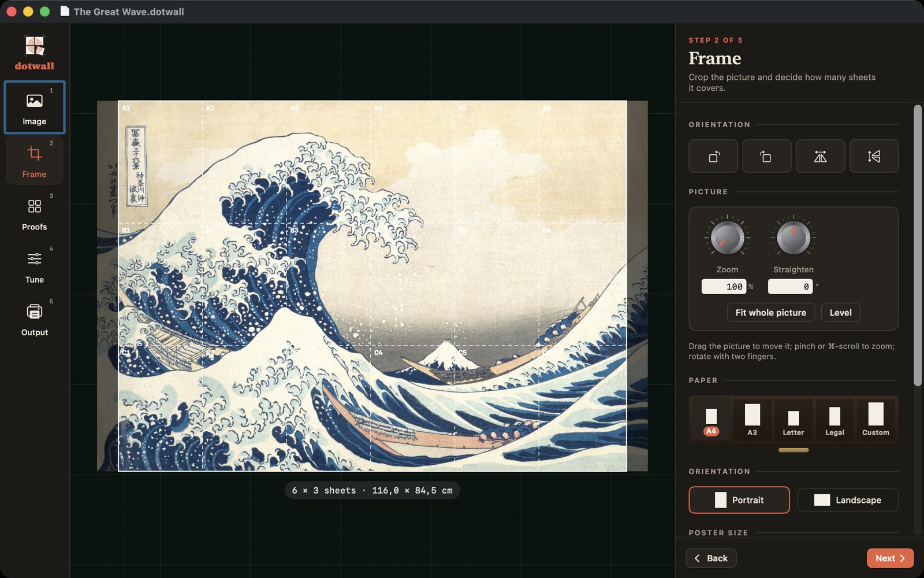924x578 pixels.
Task: Choose Legal paper size
Action: click(x=834, y=420)
